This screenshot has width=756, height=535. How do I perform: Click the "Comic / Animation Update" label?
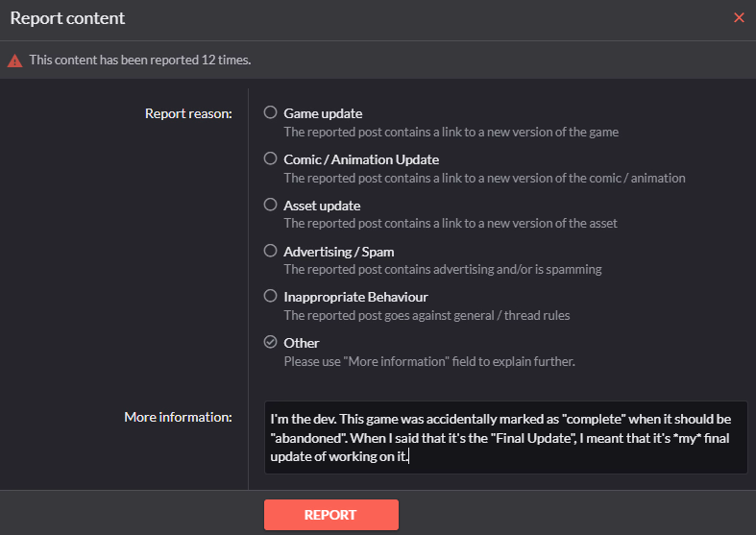pyautogui.click(x=361, y=159)
